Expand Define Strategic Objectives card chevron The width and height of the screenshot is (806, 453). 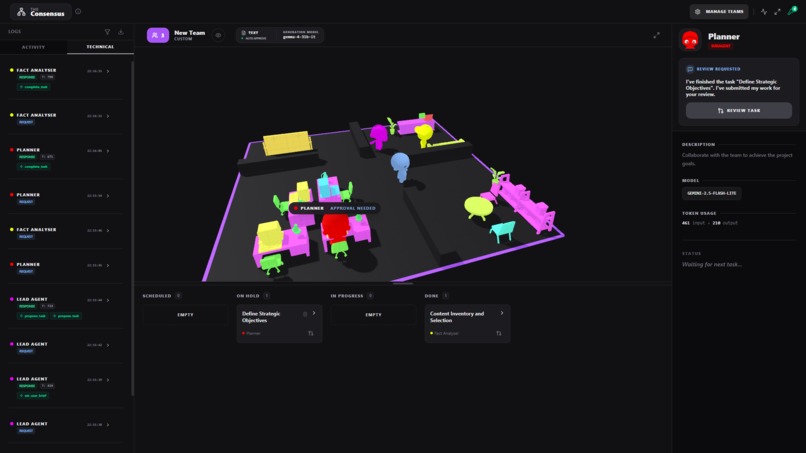(314, 313)
